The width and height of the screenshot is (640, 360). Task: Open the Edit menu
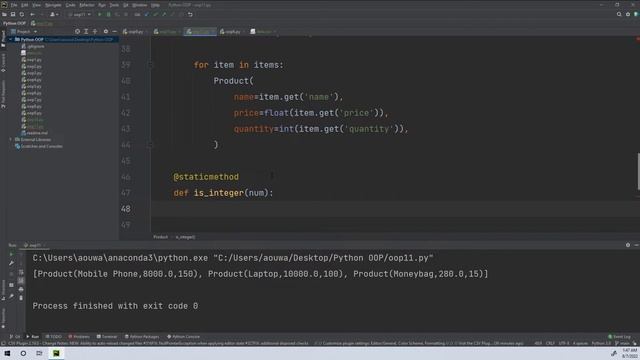[x=24, y=5]
